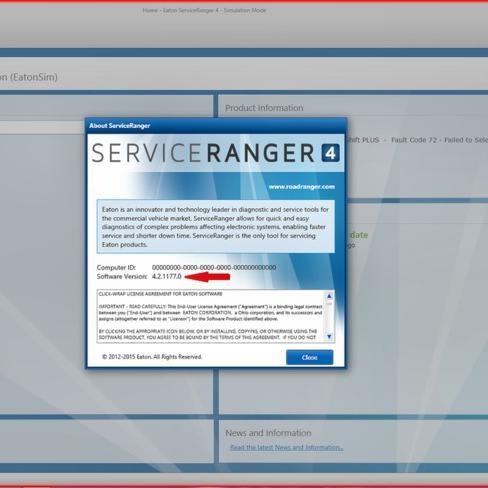Click inside the click-wrap license agreement text
The width and height of the screenshot is (488, 488).
pyautogui.click(x=211, y=316)
